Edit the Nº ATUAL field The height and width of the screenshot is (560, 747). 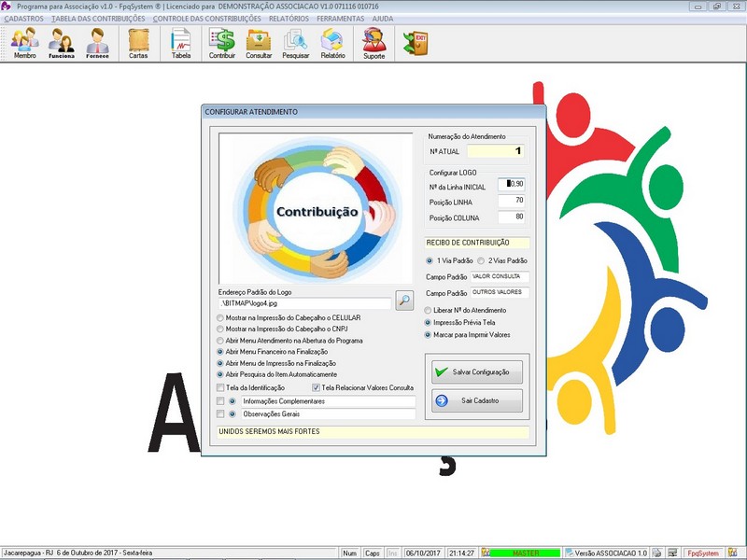tap(496, 151)
